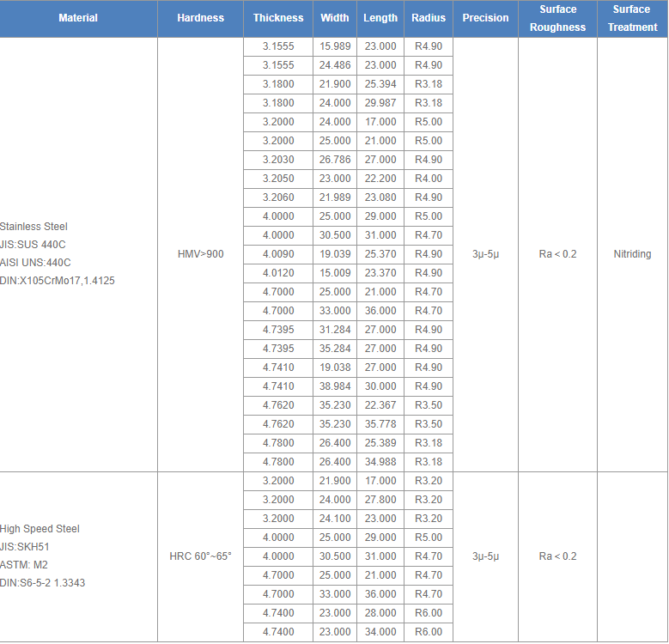Click the Nitriding cell
669x644 pixels.
click(632, 254)
